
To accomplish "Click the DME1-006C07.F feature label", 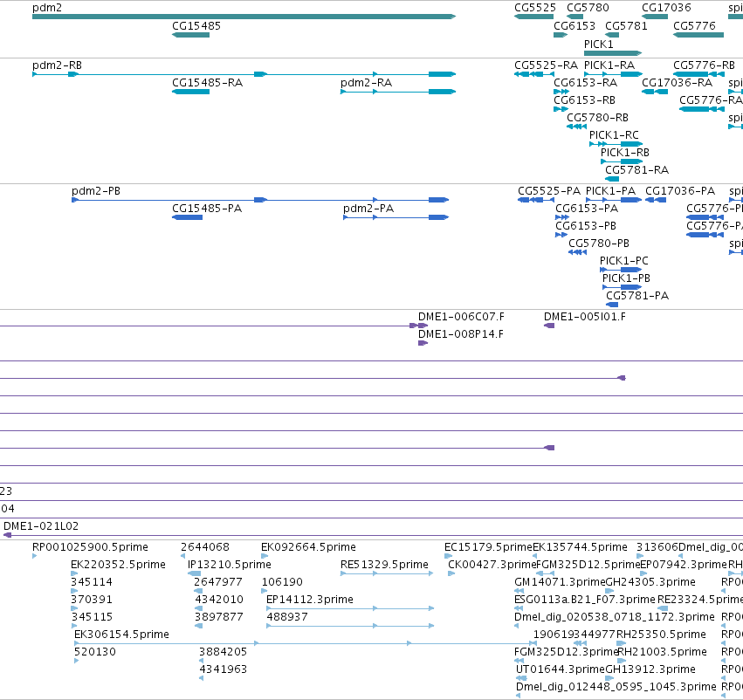I will point(461,317).
